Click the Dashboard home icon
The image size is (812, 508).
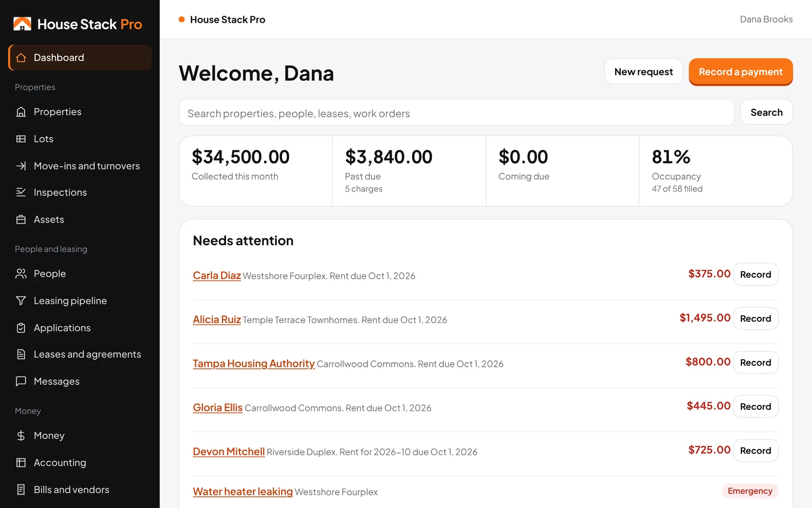pos(21,57)
